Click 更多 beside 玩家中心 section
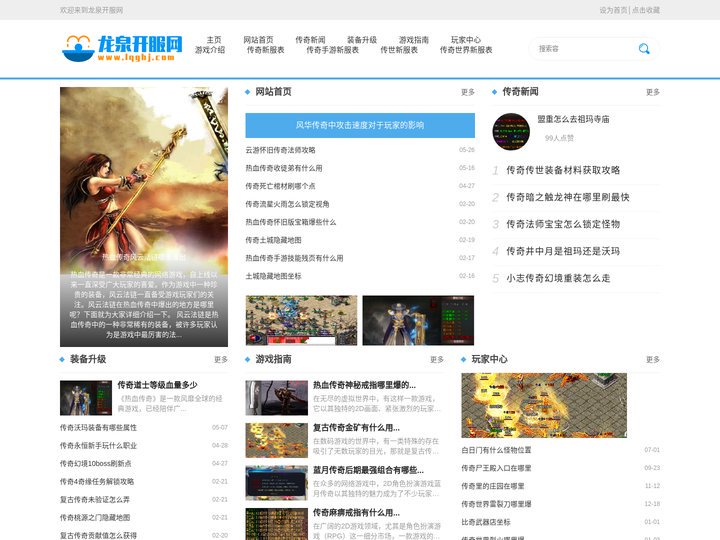 pos(653,360)
